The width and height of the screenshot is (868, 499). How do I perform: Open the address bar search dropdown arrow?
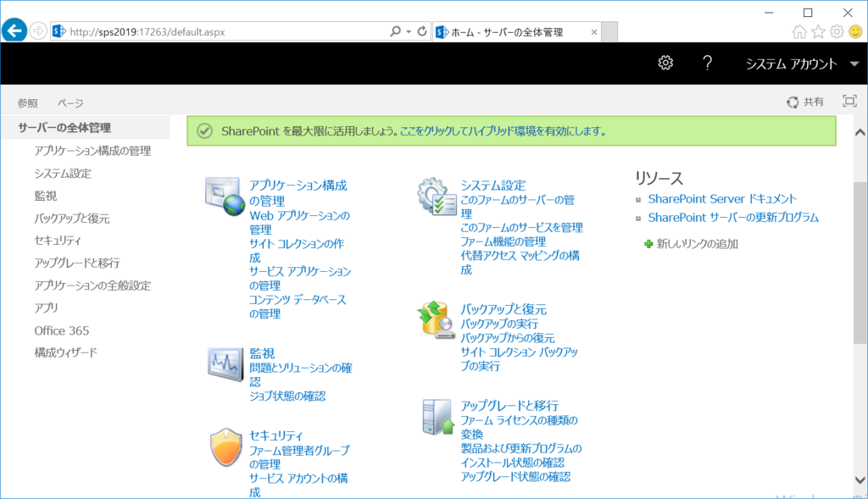tap(409, 31)
